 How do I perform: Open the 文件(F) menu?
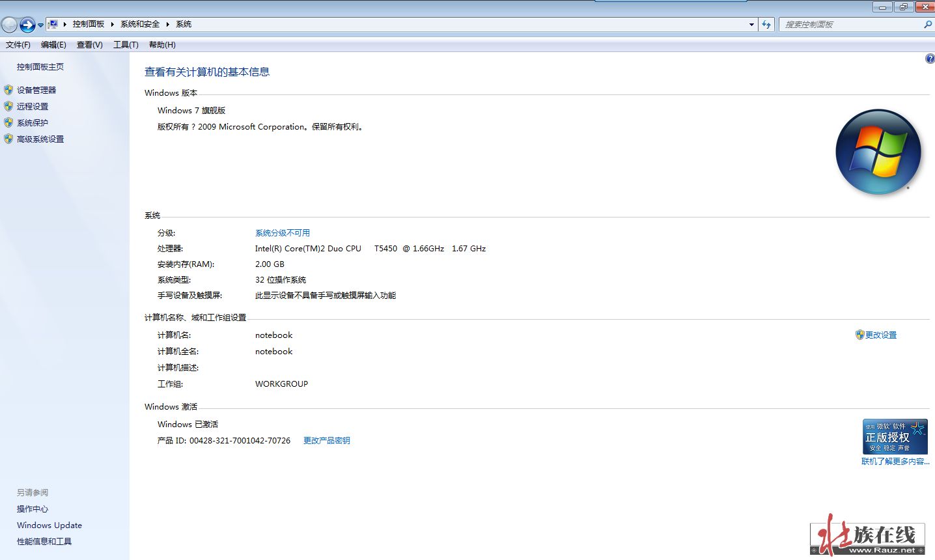[18, 45]
